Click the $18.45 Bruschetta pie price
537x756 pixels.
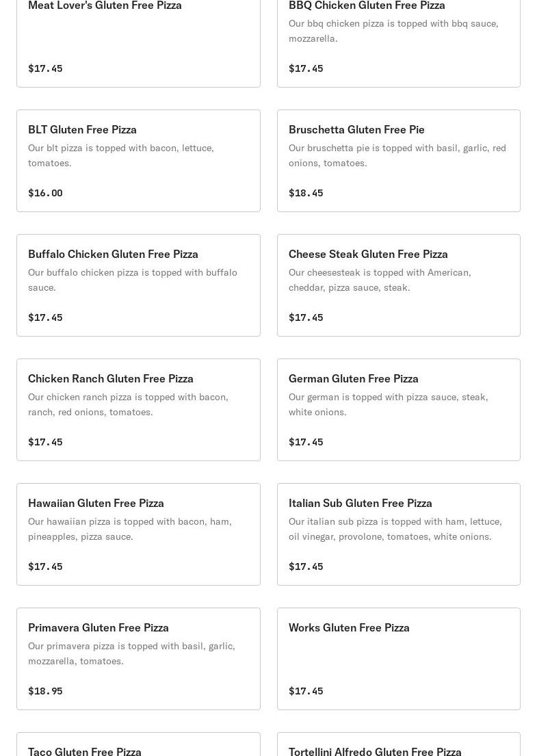click(x=306, y=193)
